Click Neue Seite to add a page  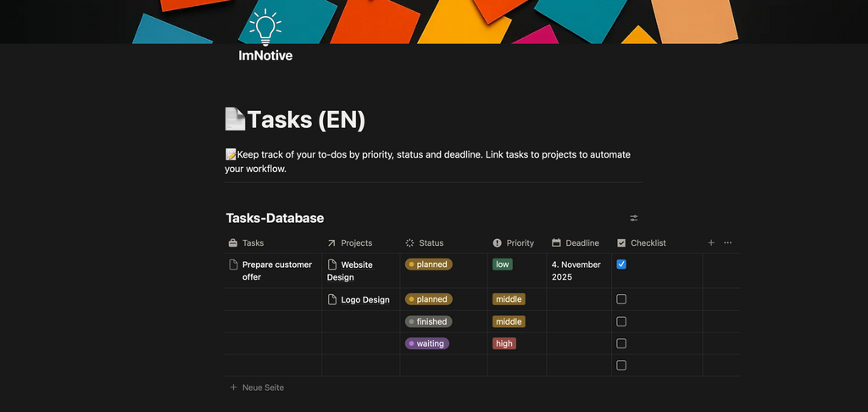point(262,387)
